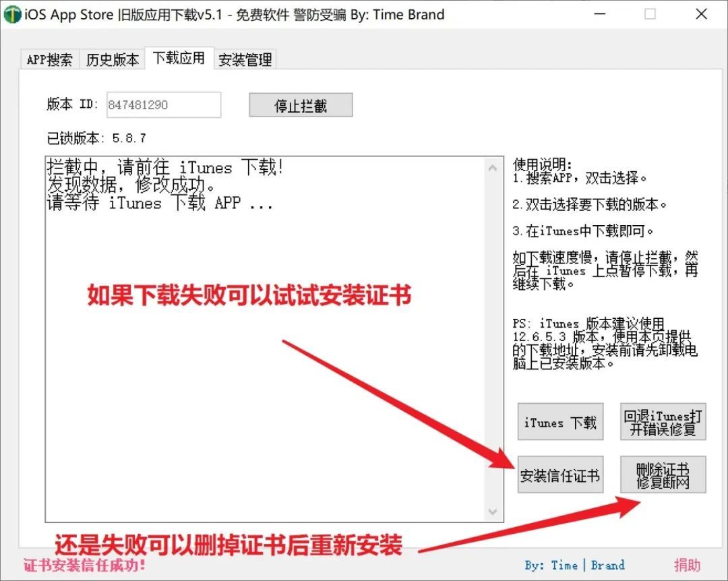The height and width of the screenshot is (581, 728).
Task: Click the 已锁版本: 5.8.7 label
Action: pyautogui.click(x=96, y=138)
